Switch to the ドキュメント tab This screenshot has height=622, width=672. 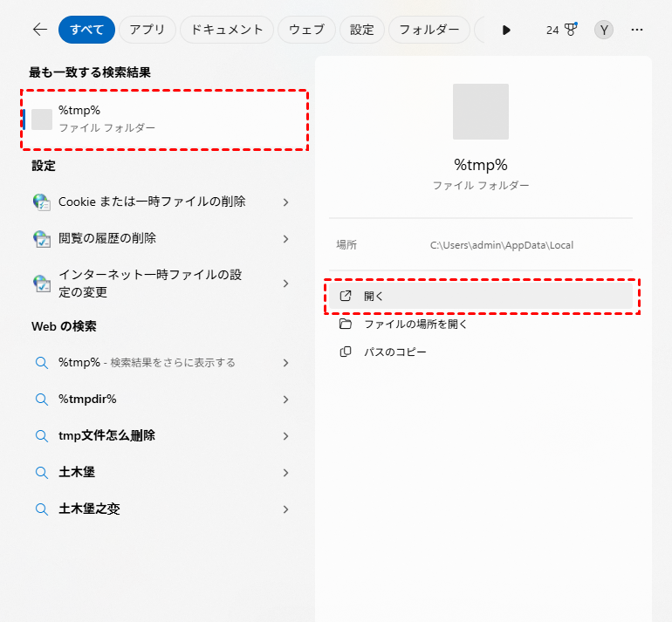pos(227,30)
